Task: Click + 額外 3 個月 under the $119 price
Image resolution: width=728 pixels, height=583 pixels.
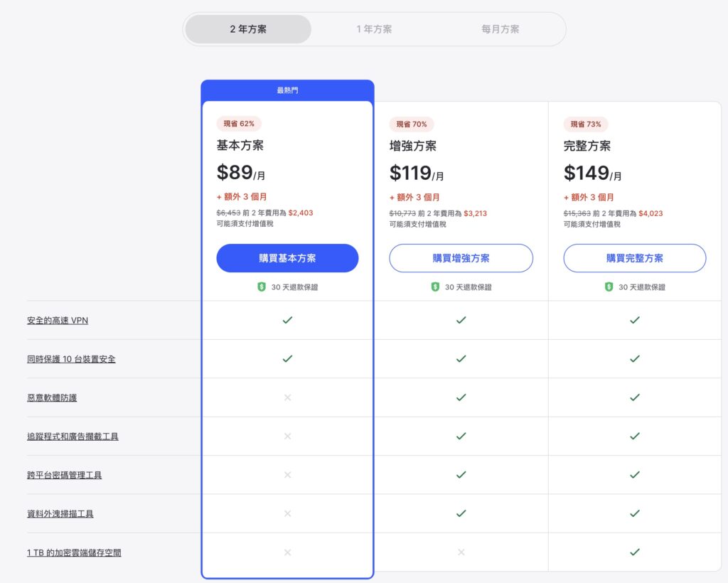Action: point(414,197)
